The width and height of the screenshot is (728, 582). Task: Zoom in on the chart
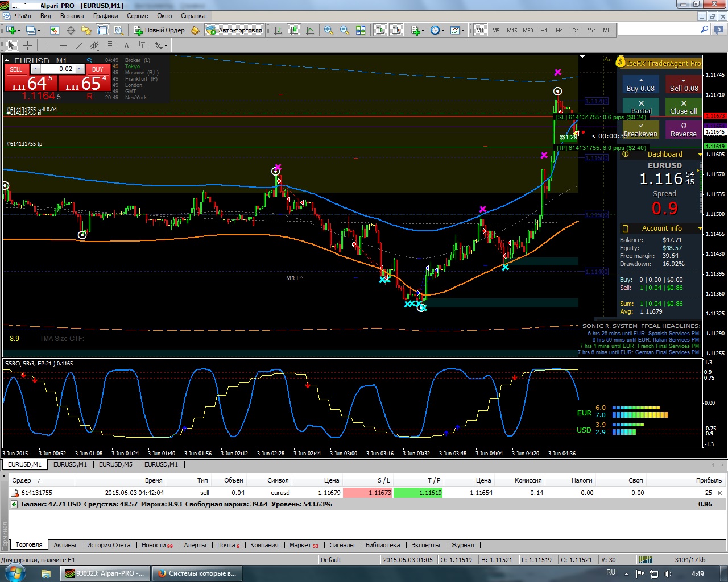coord(329,30)
